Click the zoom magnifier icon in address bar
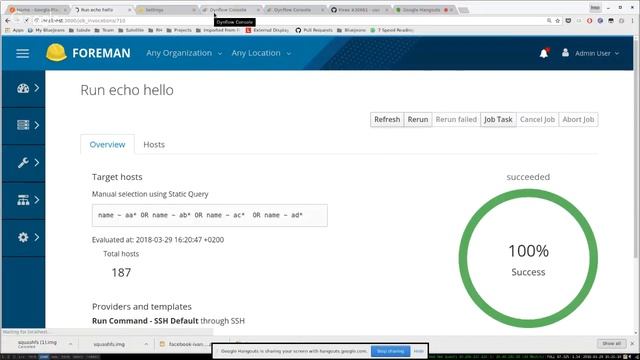640x360 pixels. (549, 20)
